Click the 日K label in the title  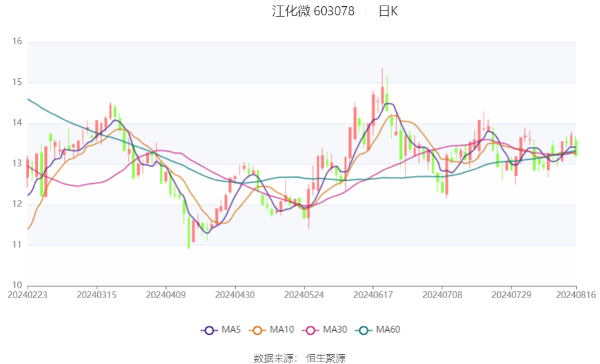click(x=388, y=11)
